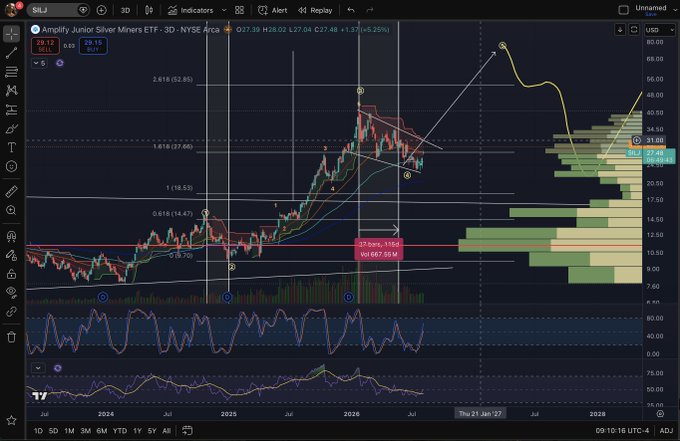
Task: Select the 1Y time range
Action: pos(137,431)
